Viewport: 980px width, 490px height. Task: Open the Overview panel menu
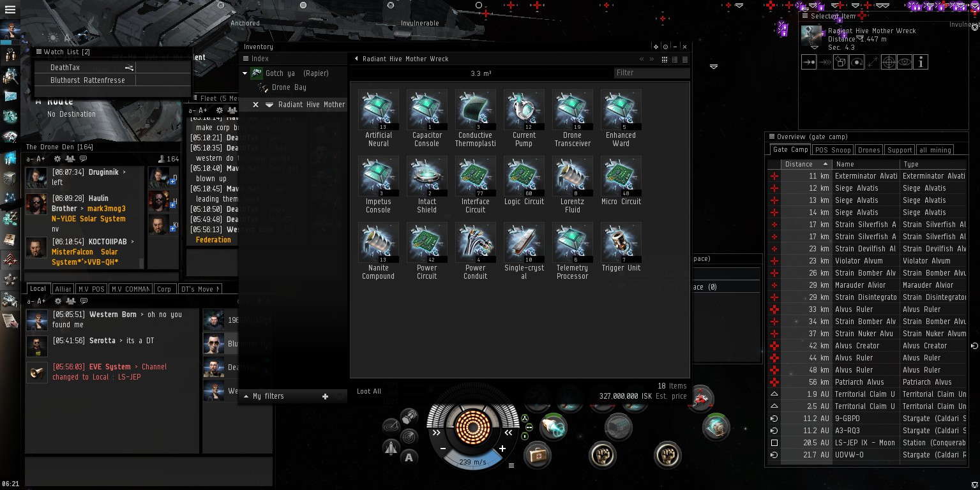click(x=772, y=137)
